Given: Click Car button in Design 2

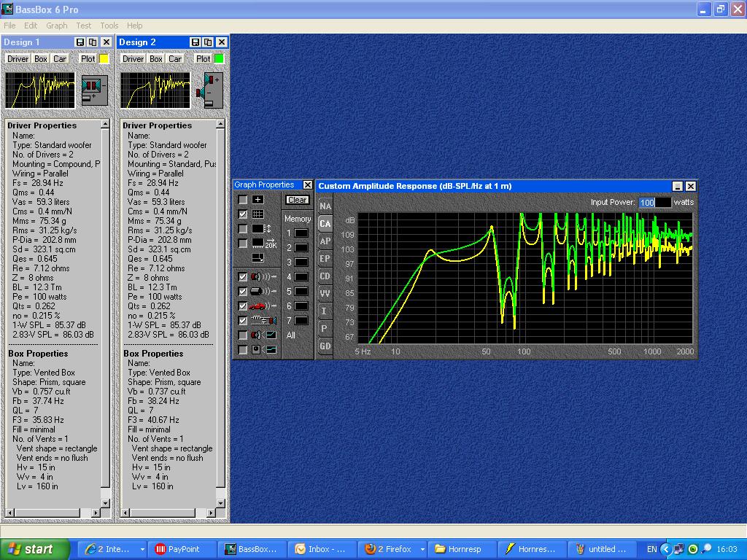Looking at the screenshot, I should 175,58.
